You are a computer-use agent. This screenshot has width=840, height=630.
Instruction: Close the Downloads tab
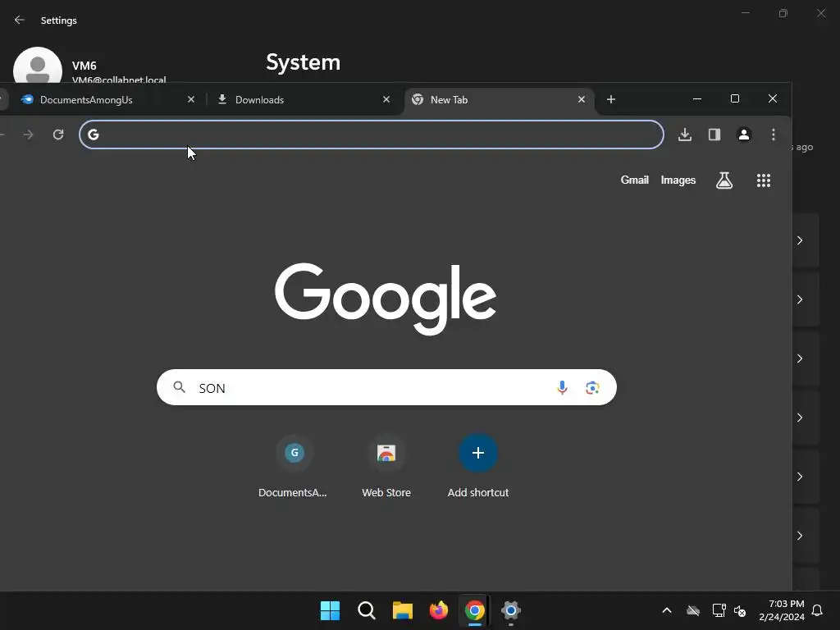pos(386,99)
